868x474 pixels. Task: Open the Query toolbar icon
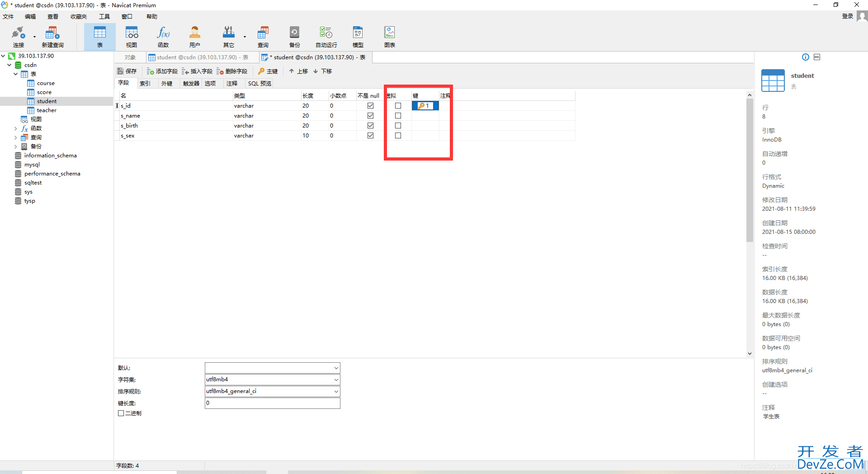click(263, 36)
